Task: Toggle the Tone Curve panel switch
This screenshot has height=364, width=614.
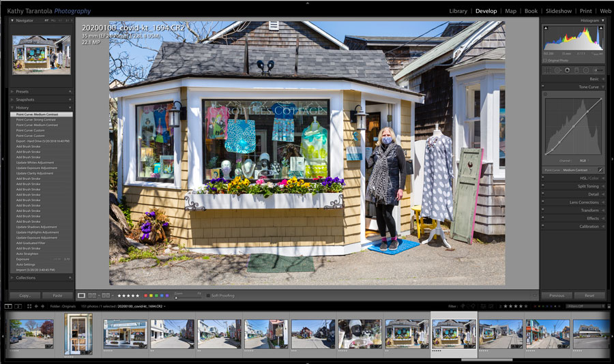Action: click(544, 87)
